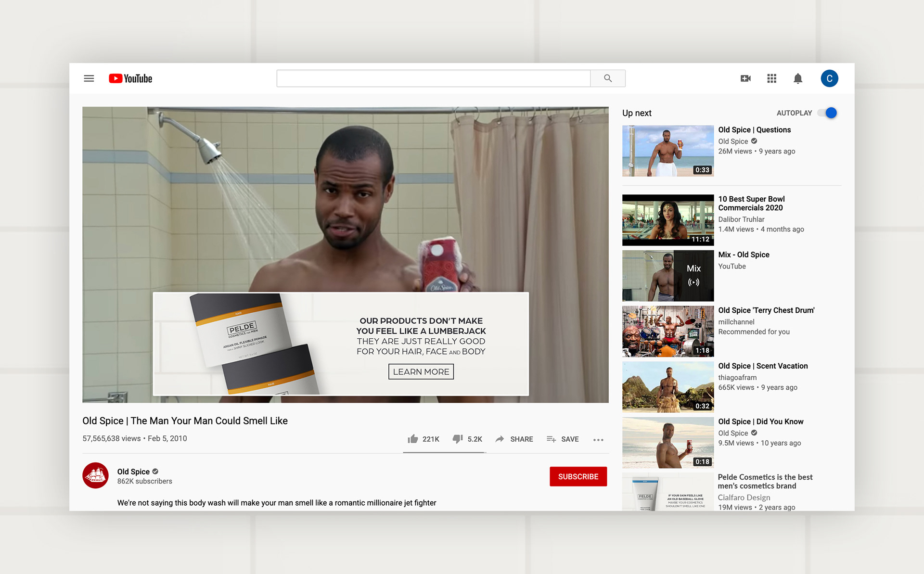Click the 862K subscribers text
This screenshot has width=924, height=574.
(145, 481)
